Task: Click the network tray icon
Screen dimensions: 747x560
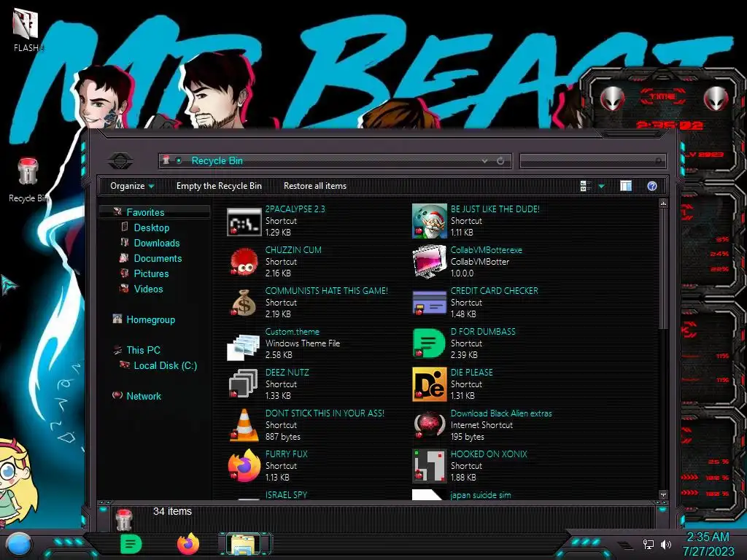Action: coord(649,544)
